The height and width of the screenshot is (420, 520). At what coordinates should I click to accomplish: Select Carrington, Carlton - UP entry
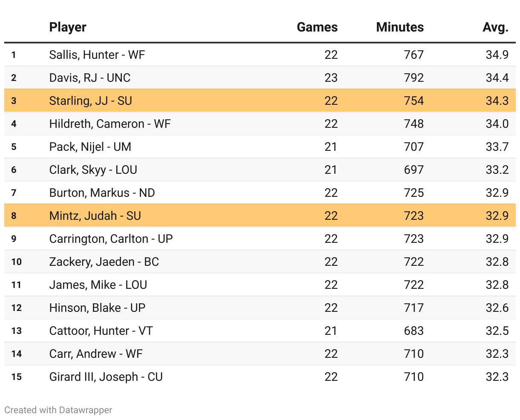pos(111,239)
